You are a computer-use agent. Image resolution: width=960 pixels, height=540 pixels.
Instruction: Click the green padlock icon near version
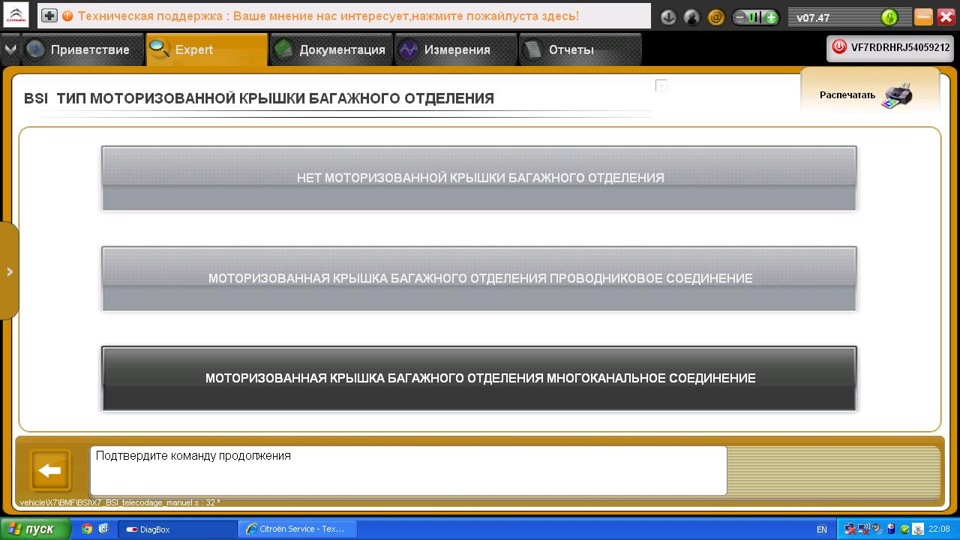pyautogui.click(x=889, y=17)
